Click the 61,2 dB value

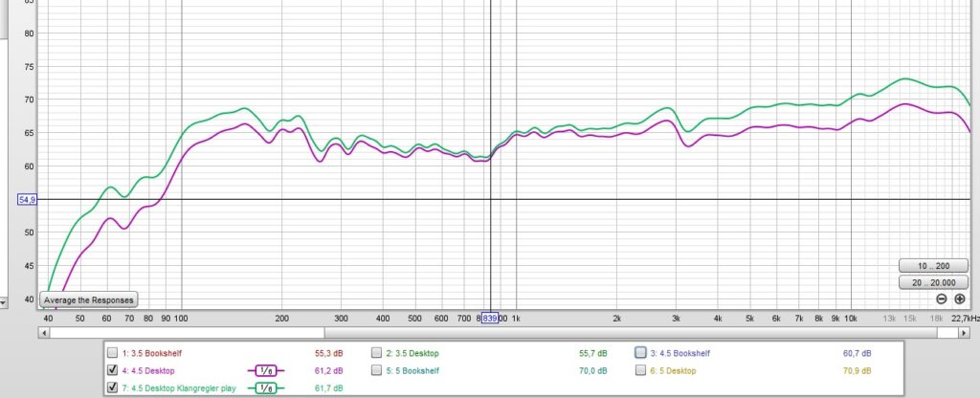[329, 370]
